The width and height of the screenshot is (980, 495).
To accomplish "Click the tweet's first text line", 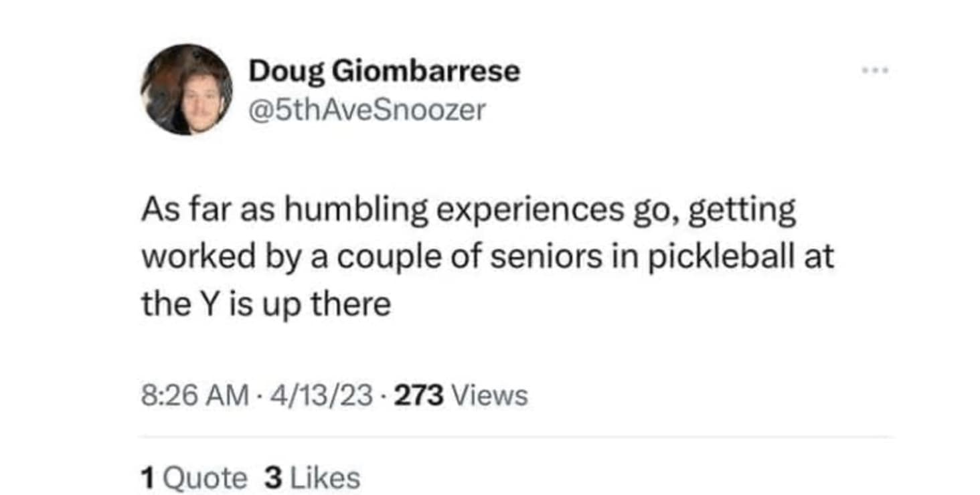I will [468, 210].
